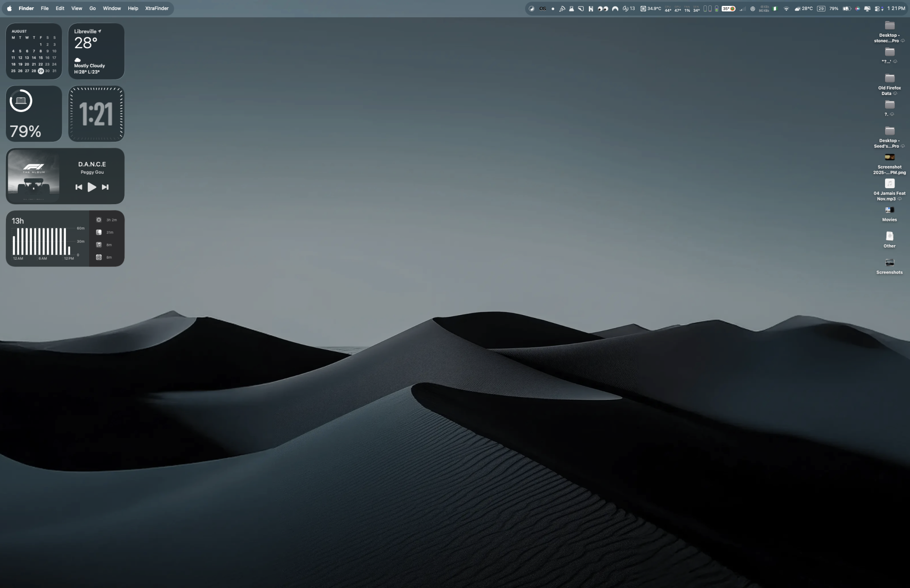Play the D.A.N.C.E track

click(x=91, y=187)
